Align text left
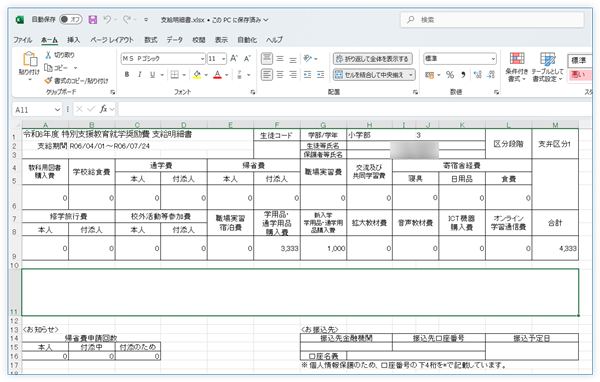600x382 pixels. click(267, 75)
